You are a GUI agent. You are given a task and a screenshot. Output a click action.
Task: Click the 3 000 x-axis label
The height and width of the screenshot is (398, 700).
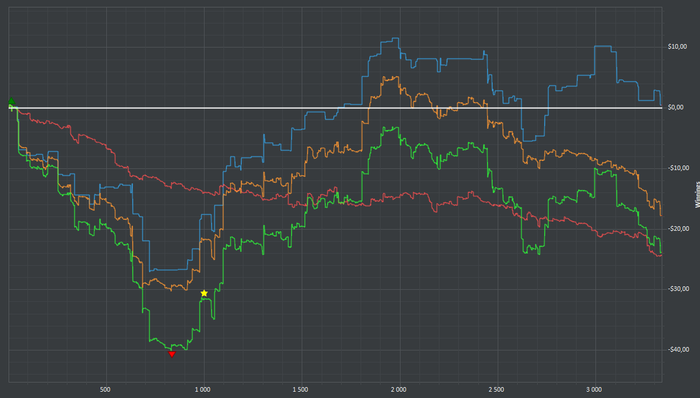pos(594,390)
